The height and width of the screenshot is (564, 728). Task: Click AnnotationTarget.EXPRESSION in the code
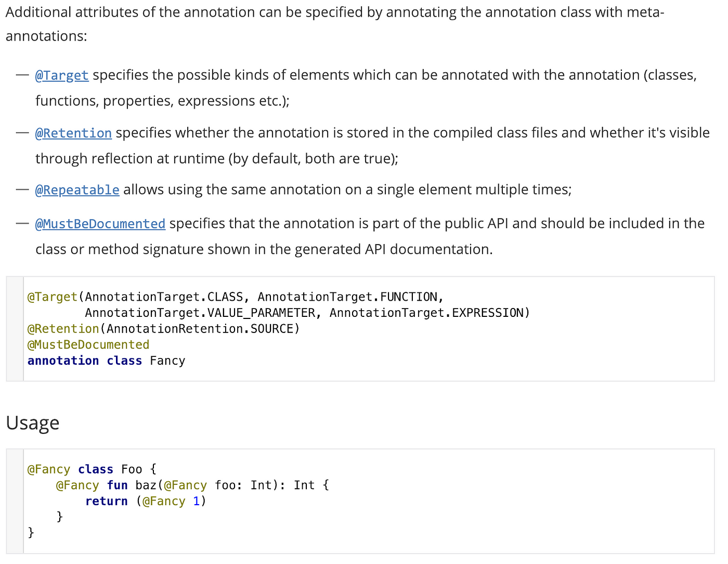426,313
